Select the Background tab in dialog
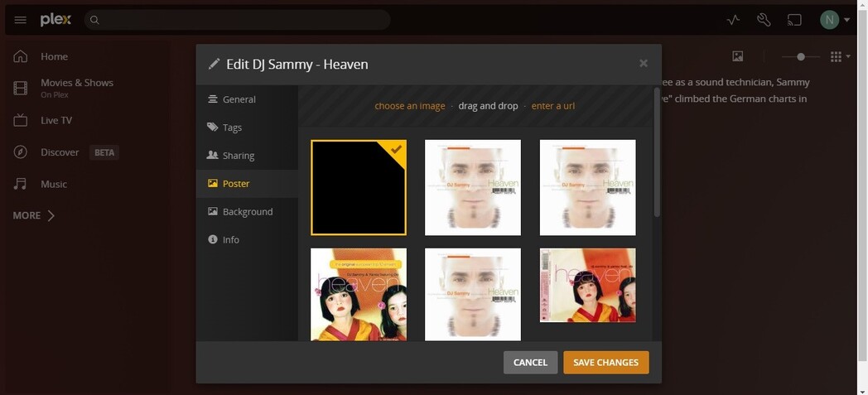The width and height of the screenshot is (868, 395). coord(247,212)
